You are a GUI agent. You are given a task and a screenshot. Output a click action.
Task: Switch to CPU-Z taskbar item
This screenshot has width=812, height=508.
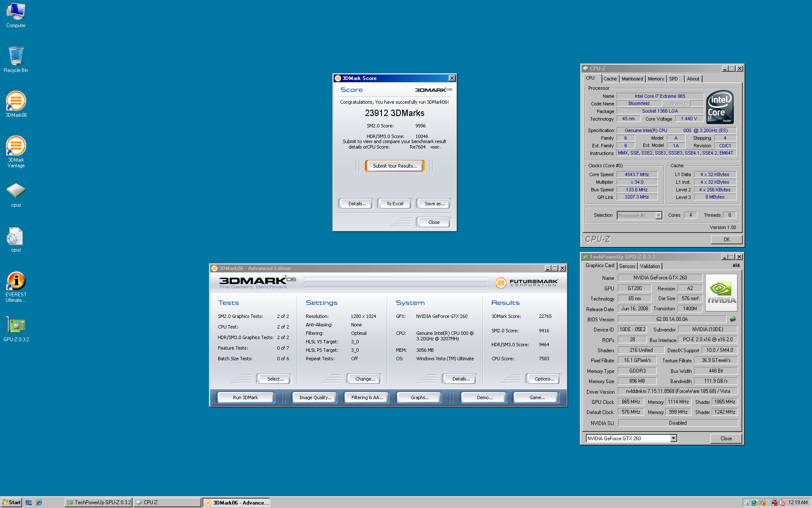pos(167,502)
